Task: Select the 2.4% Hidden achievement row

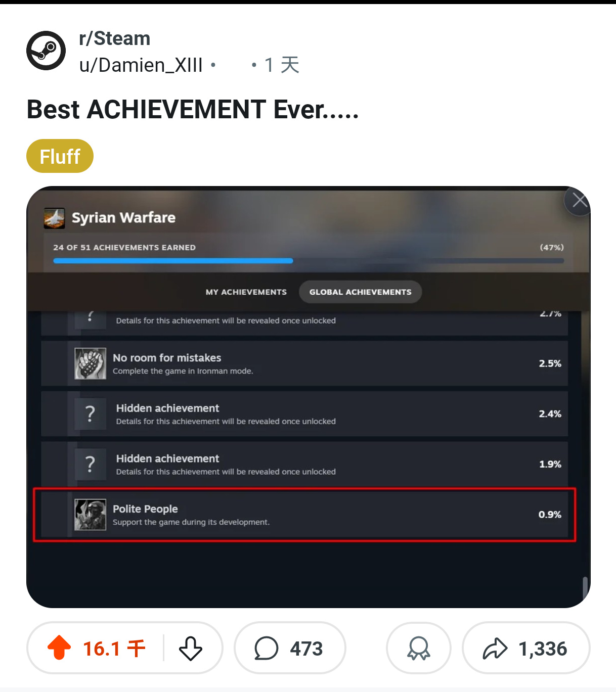Action: pos(304,414)
